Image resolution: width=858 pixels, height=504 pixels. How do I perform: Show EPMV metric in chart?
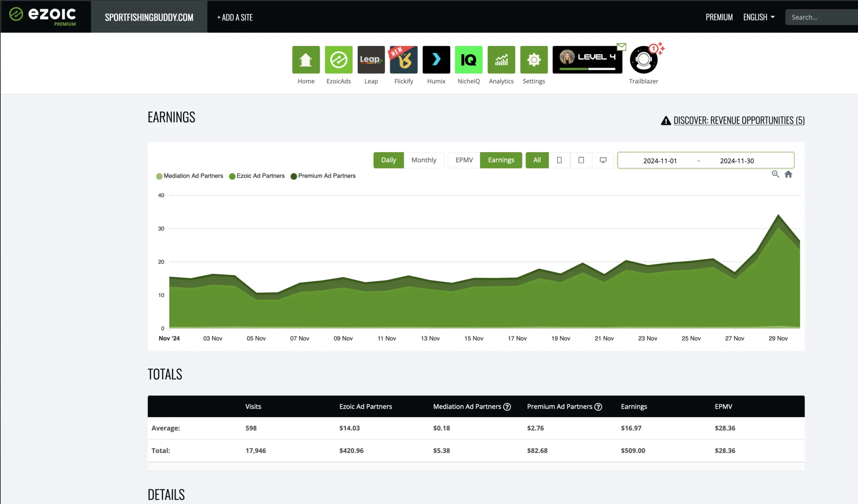click(464, 160)
